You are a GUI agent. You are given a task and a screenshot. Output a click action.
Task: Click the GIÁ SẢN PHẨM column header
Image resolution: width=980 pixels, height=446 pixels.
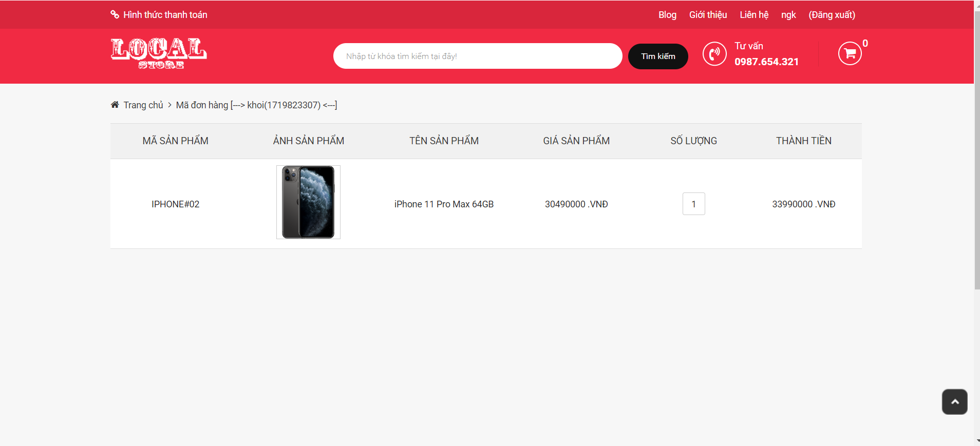tap(576, 141)
